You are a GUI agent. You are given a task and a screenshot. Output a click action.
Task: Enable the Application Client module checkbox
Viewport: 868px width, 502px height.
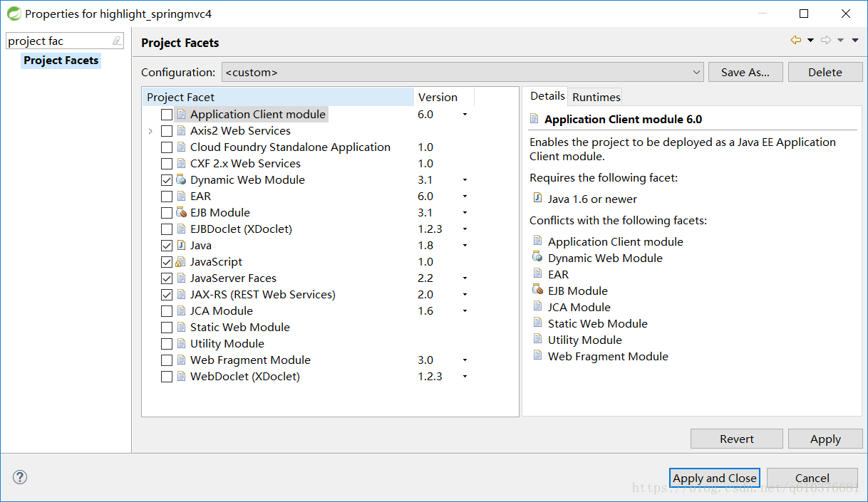(167, 115)
